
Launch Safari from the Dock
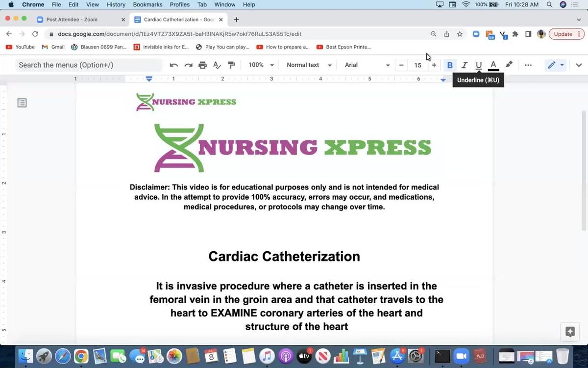[63, 356]
